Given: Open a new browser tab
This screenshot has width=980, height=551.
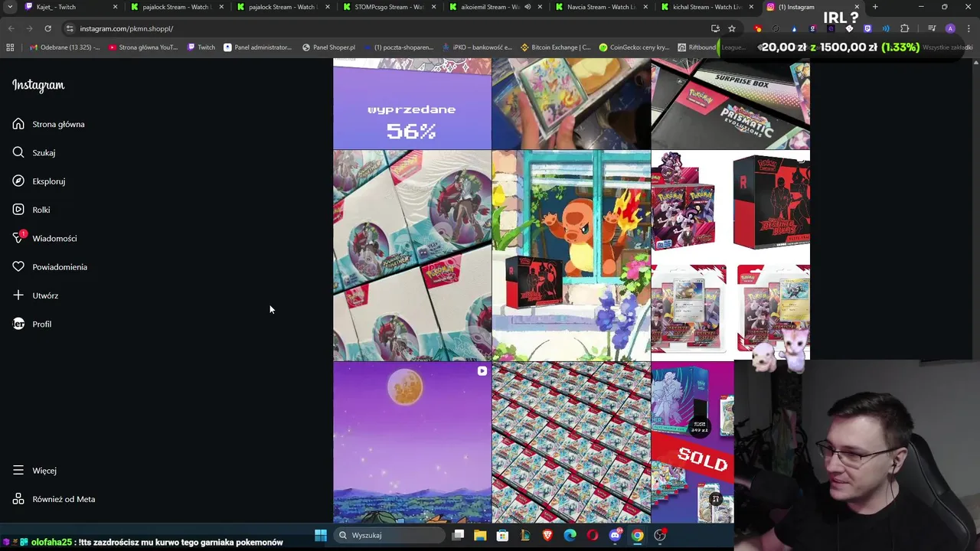Looking at the screenshot, I should tap(875, 7).
